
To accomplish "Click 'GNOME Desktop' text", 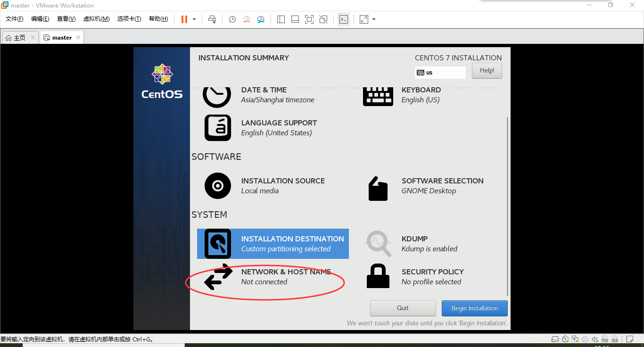I will click(429, 191).
